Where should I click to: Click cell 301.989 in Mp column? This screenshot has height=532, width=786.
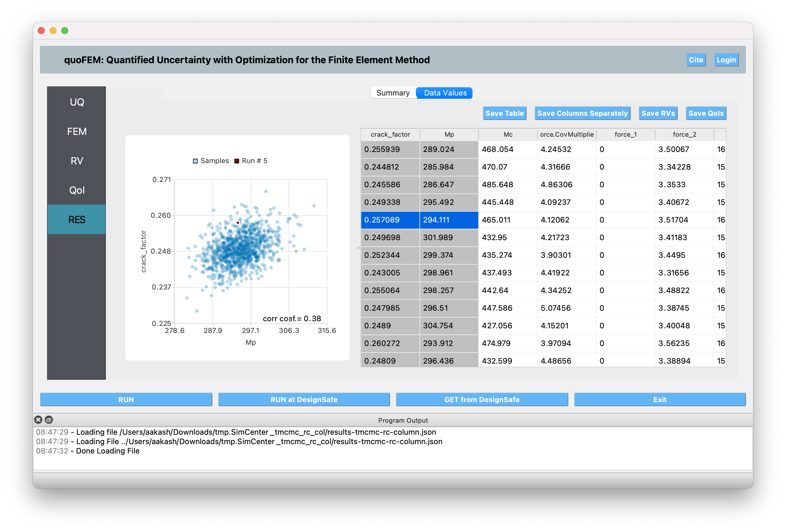point(449,237)
